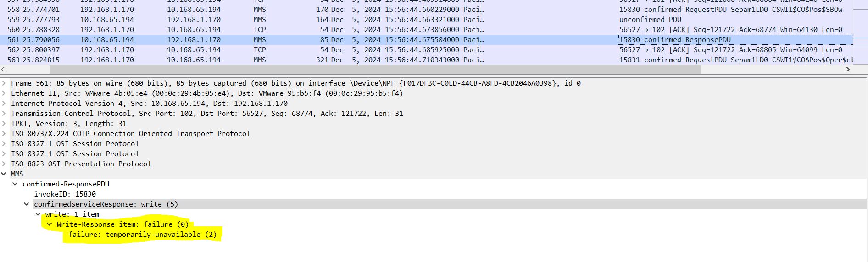This screenshot has height=262, width=868.
Task: Expand ISO 8823 OSI Presentation Protocol
Action: [4, 164]
